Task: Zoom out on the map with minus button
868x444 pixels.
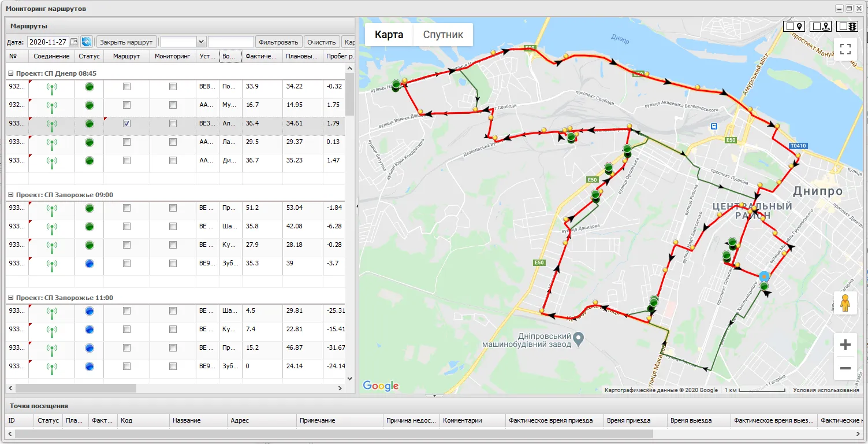Action: [x=845, y=368]
